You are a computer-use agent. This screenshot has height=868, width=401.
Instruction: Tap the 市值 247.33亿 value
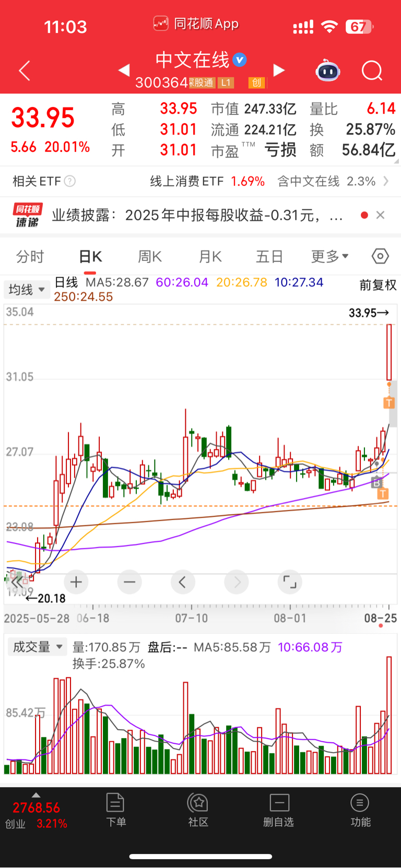[253, 109]
